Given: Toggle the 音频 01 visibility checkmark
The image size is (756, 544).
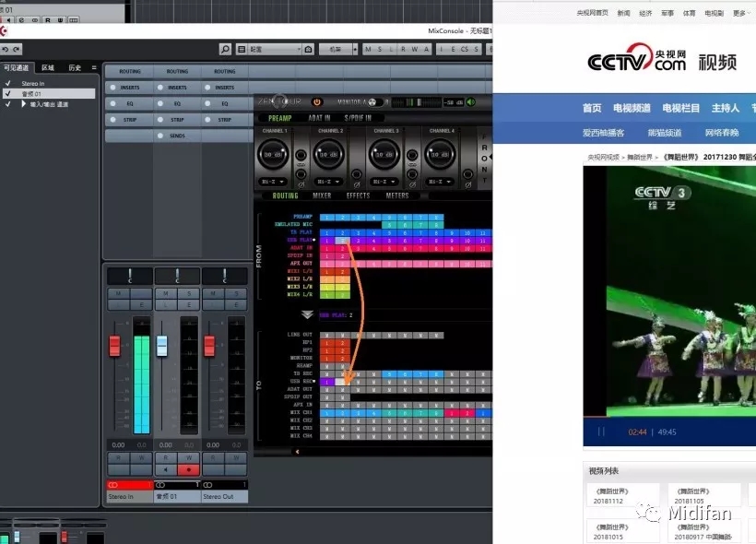Looking at the screenshot, I should pyautogui.click(x=7, y=94).
